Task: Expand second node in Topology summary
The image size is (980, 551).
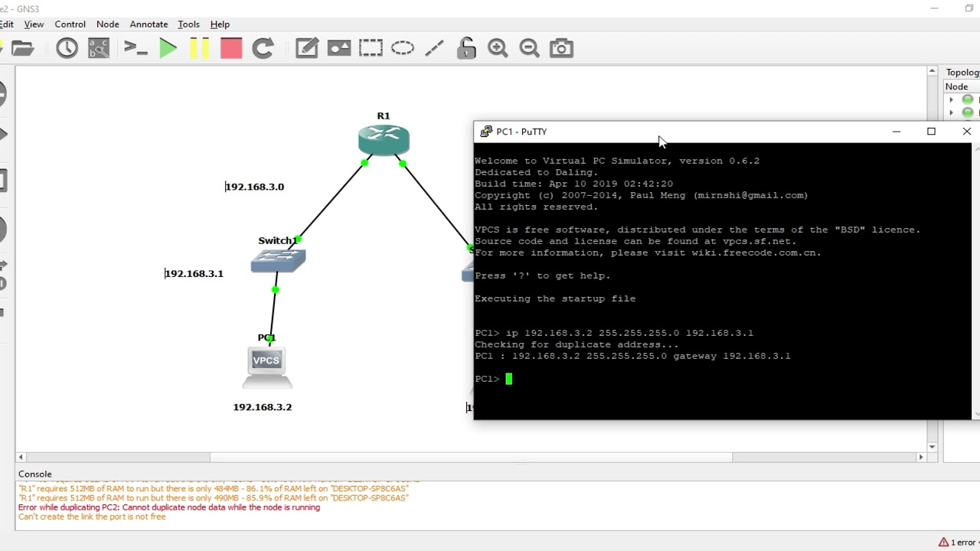Action: click(x=951, y=112)
